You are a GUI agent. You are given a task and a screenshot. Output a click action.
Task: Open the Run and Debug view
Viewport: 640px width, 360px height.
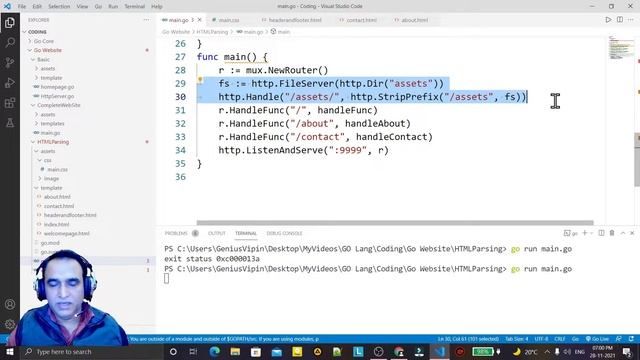(x=10, y=82)
